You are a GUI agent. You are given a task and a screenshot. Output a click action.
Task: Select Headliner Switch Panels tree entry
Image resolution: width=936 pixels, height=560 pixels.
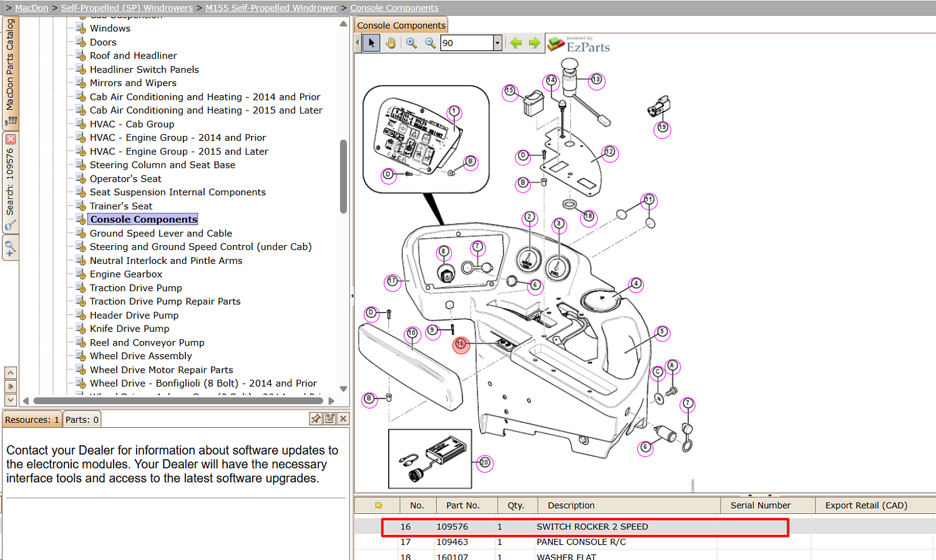coord(144,69)
